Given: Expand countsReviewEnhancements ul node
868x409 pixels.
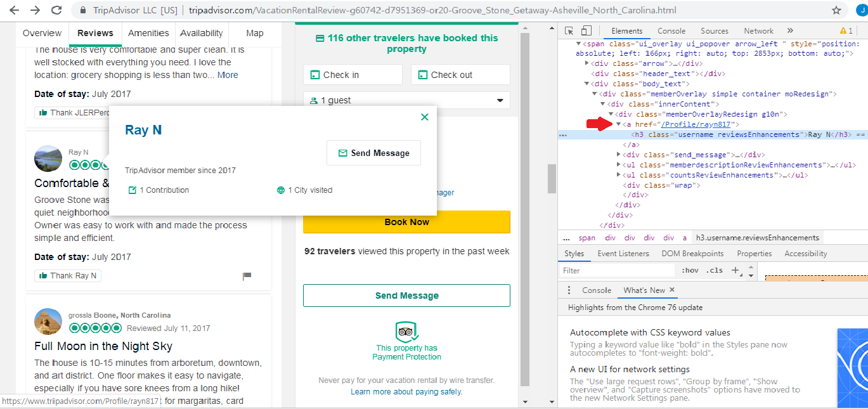Looking at the screenshot, I should (619, 175).
